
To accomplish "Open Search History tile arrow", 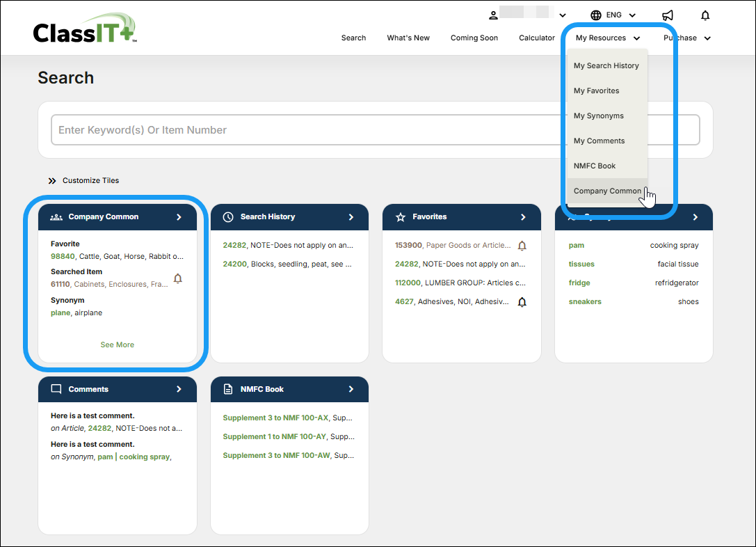I will click(351, 217).
